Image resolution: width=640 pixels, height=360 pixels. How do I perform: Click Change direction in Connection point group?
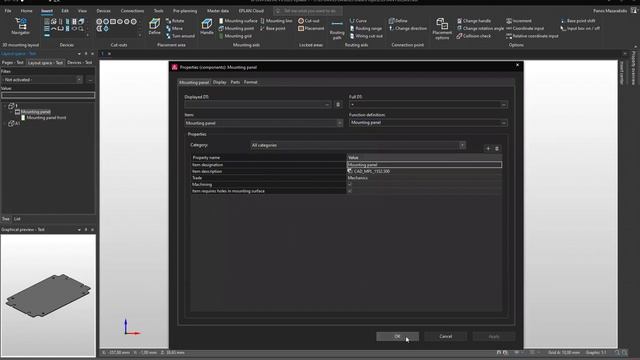(407, 28)
